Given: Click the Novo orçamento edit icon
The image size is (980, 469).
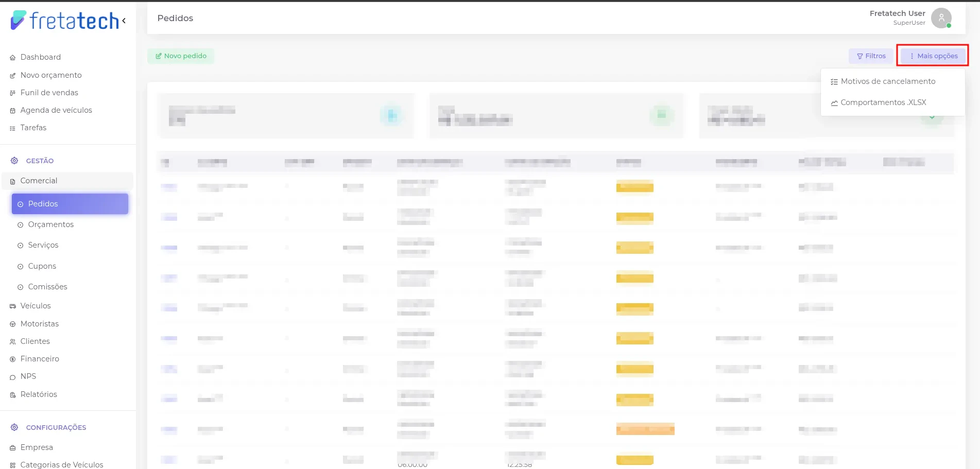Looking at the screenshot, I should click(x=13, y=76).
